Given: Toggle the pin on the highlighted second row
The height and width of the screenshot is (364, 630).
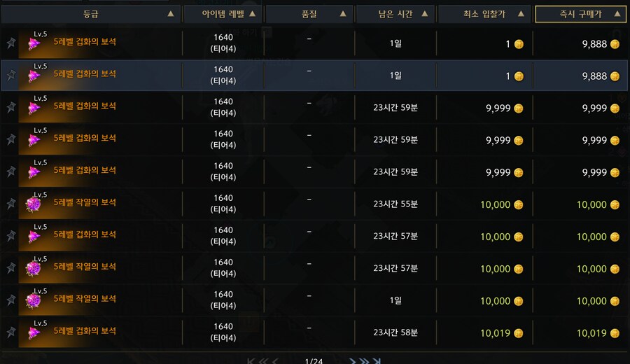Looking at the screenshot, I should point(10,76).
